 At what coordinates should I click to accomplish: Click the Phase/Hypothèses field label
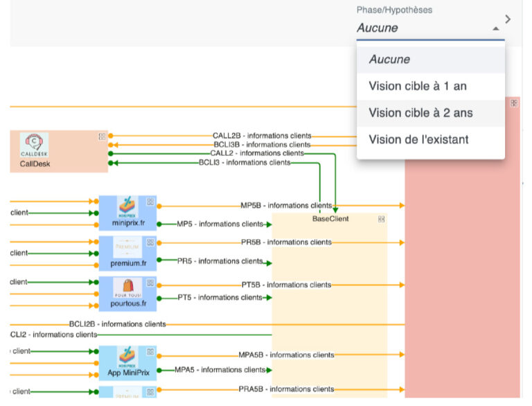pyautogui.click(x=394, y=10)
